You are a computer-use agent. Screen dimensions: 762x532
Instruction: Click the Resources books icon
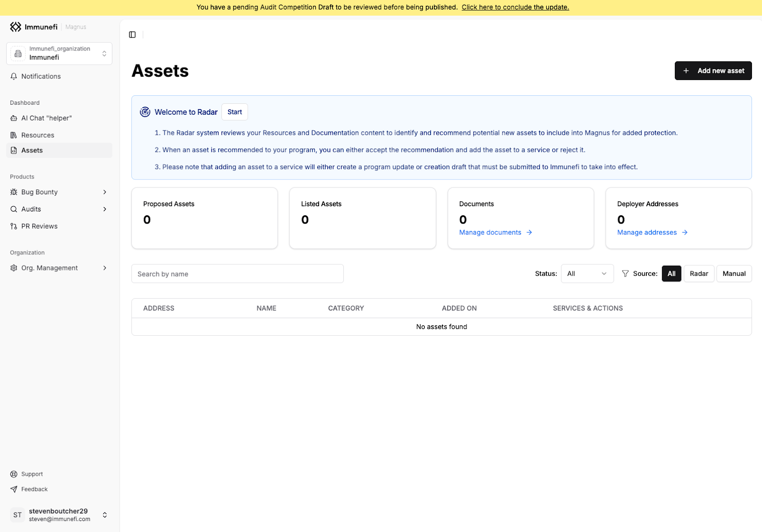pyautogui.click(x=14, y=135)
